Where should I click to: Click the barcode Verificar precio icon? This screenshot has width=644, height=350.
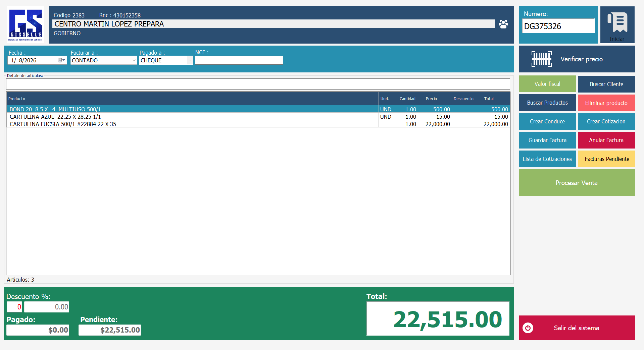tap(541, 59)
